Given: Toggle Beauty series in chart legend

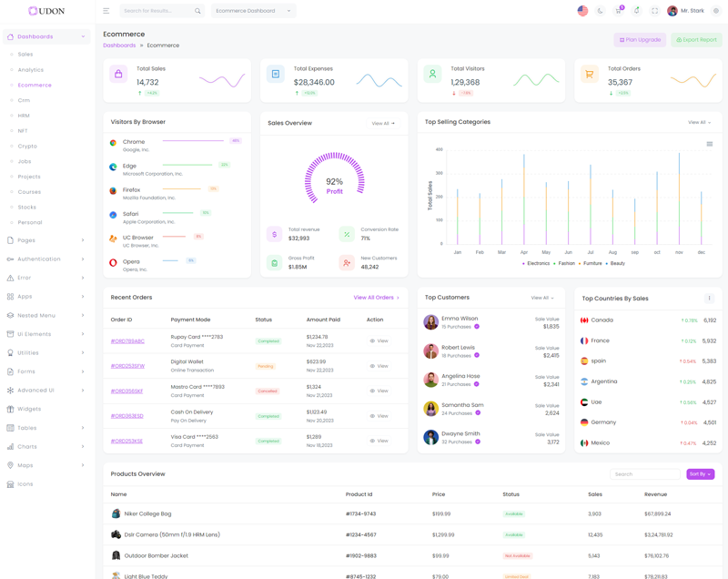Looking at the screenshot, I should click(616, 263).
